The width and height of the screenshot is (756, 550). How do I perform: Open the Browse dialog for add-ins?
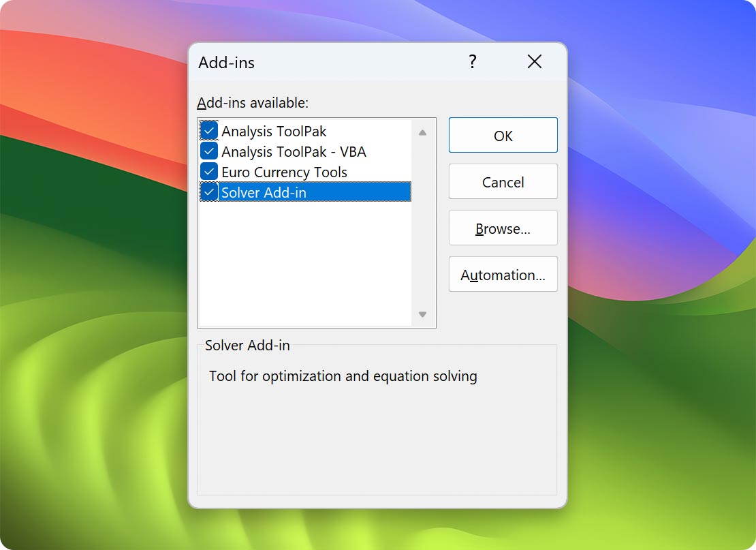[x=503, y=228]
